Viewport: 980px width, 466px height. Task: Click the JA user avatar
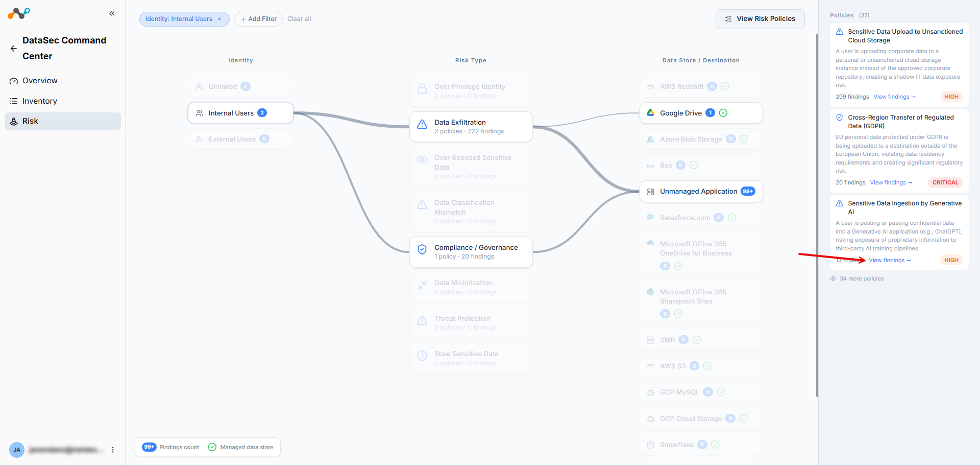[17, 450]
